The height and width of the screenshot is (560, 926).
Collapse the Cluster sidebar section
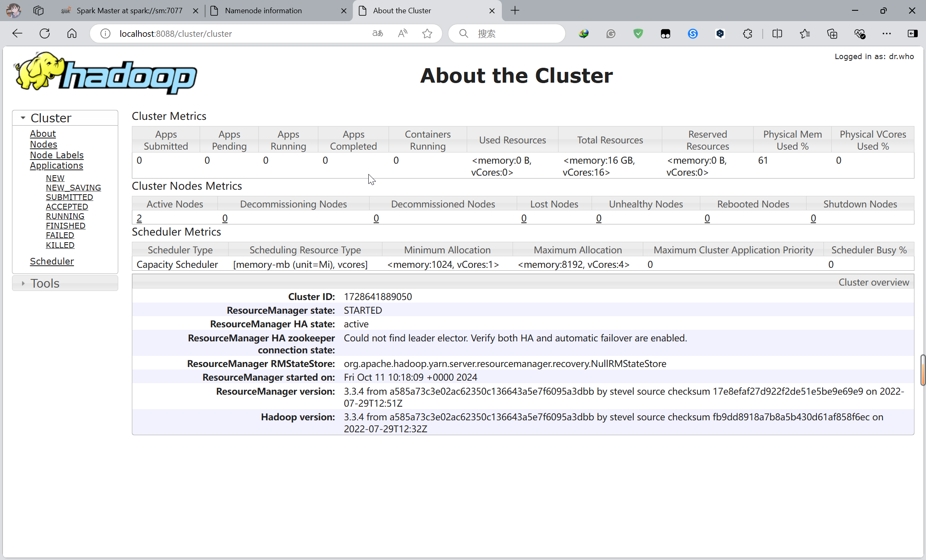pyautogui.click(x=23, y=118)
